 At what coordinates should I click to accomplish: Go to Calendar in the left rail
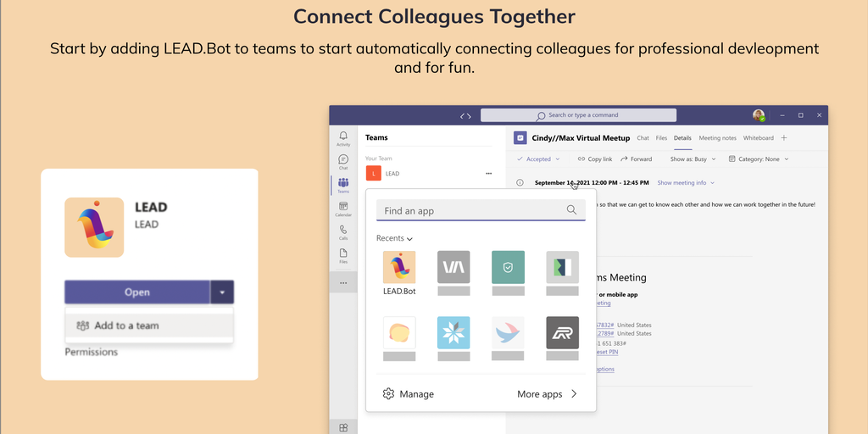(x=343, y=209)
